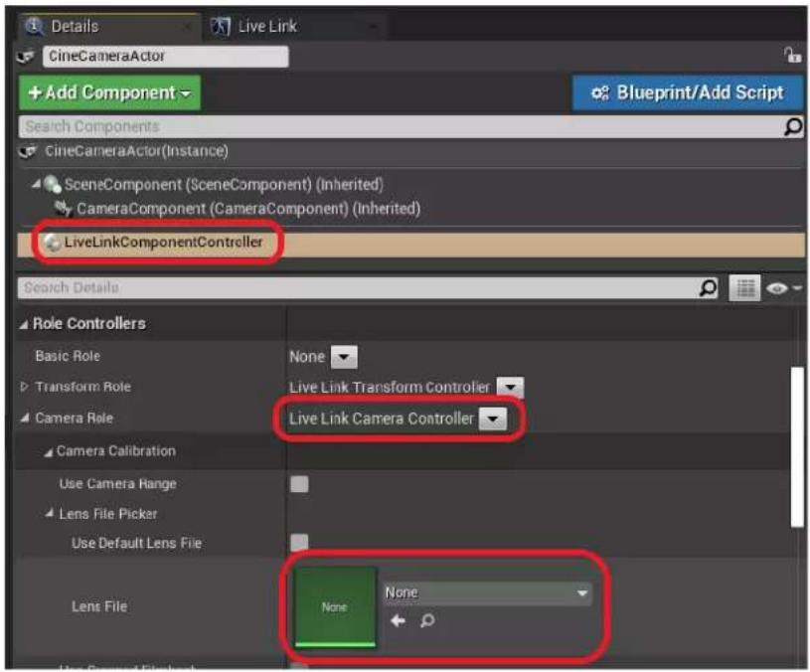Select the LiveLinkComponentController component

tap(411, 243)
